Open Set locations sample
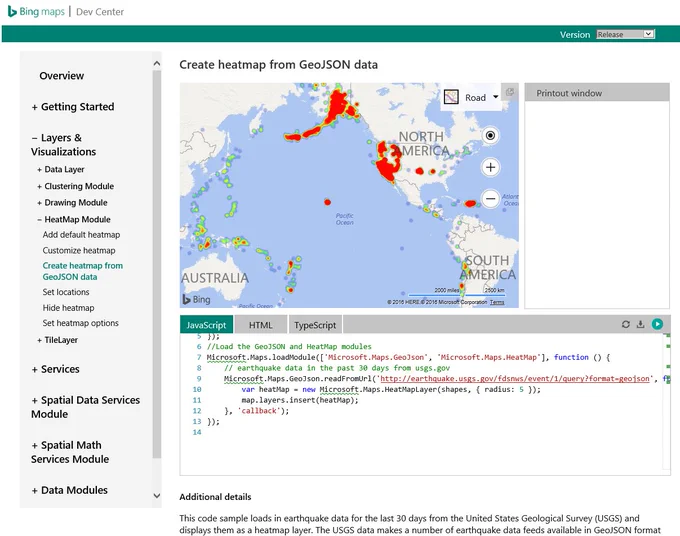 coord(66,292)
